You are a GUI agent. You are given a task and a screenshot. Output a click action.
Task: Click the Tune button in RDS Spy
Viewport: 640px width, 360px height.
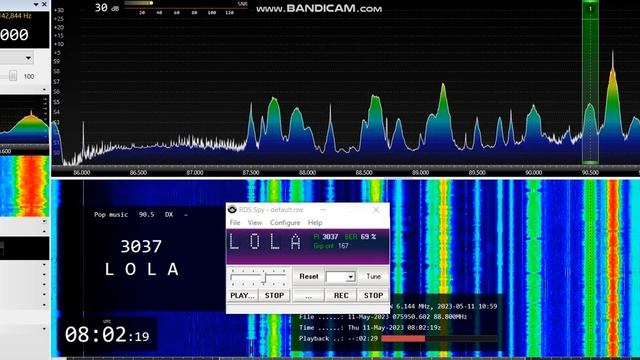373,276
